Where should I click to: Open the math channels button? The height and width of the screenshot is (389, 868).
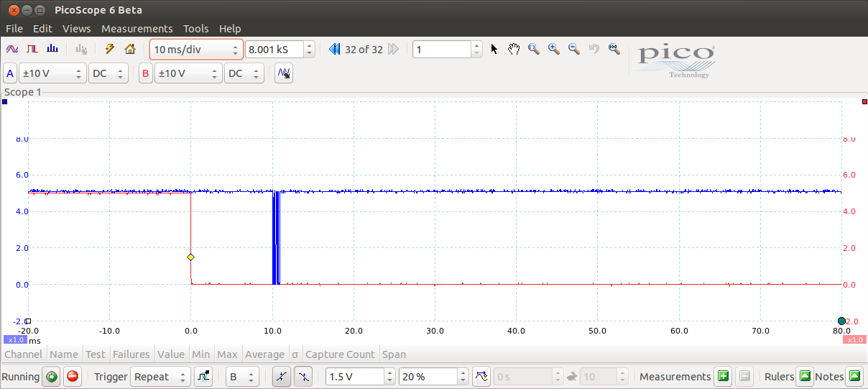coord(284,73)
